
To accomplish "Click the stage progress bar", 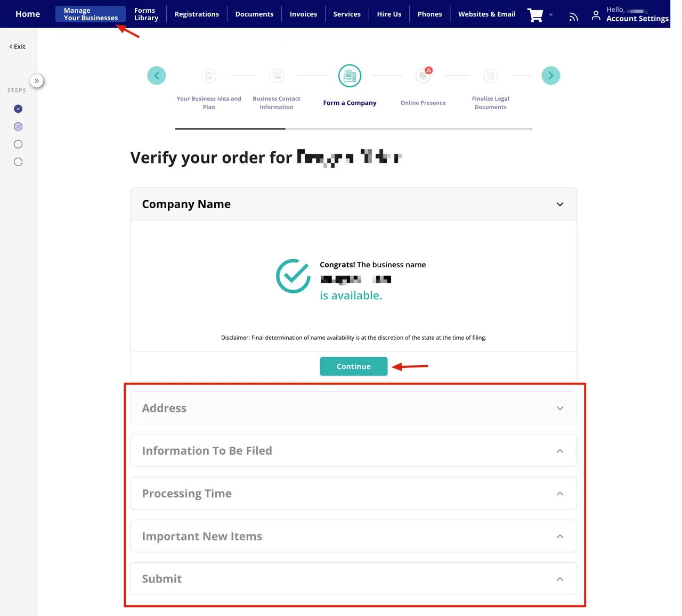I will (353, 128).
